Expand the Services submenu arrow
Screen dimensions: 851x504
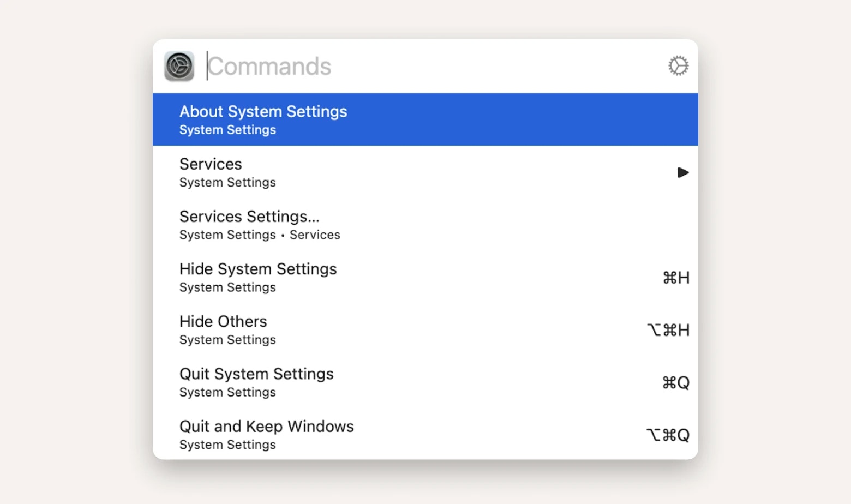683,172
